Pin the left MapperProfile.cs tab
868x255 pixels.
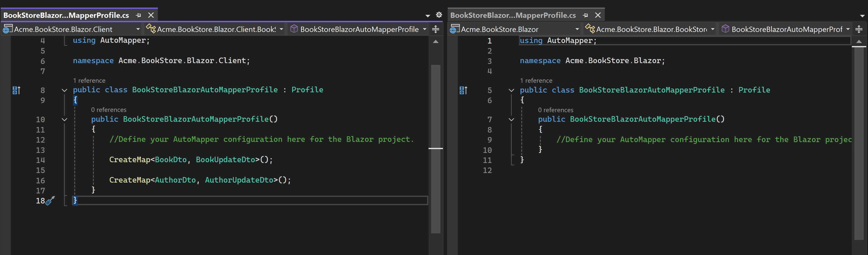click(138, 15)
